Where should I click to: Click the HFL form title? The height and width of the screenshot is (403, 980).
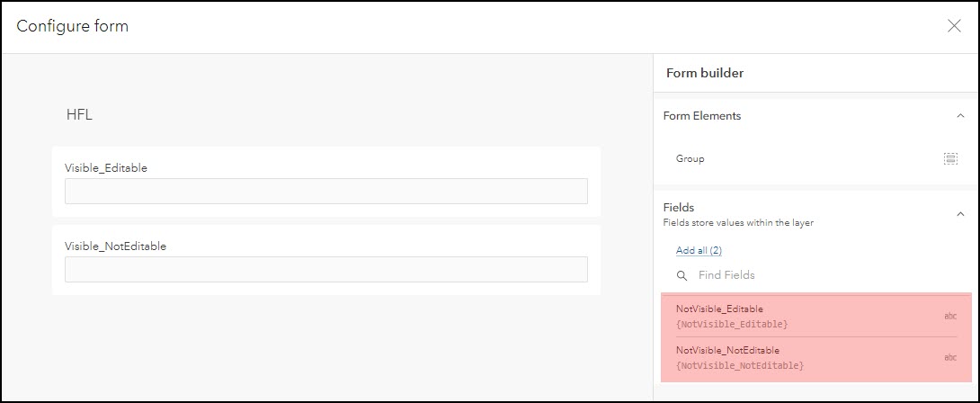coord(79,115)
